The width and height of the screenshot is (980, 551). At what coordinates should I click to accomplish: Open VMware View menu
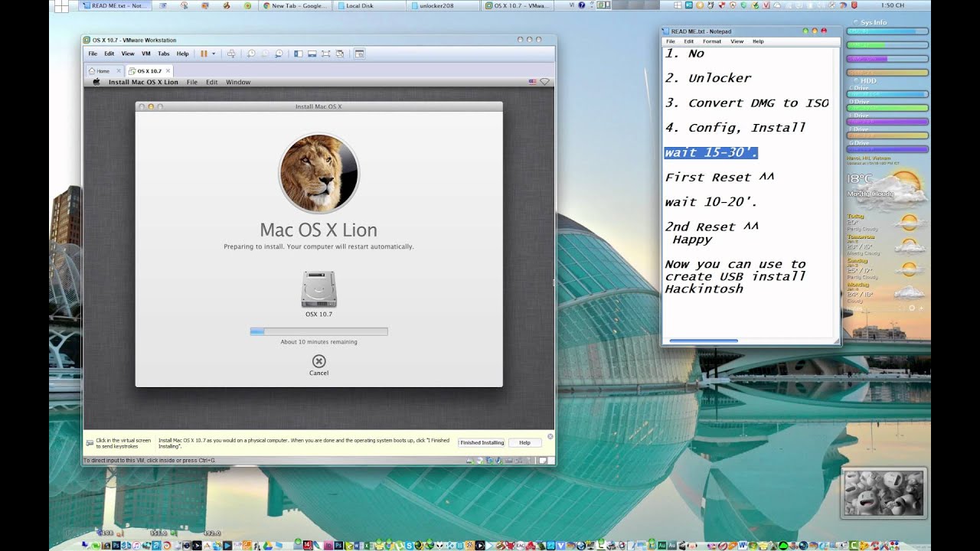128,54
